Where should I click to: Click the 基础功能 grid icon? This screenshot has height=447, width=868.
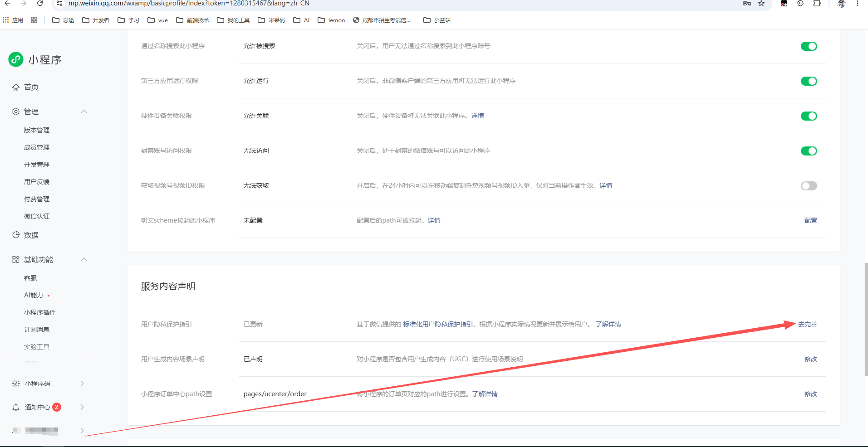[x=16, y=259]
